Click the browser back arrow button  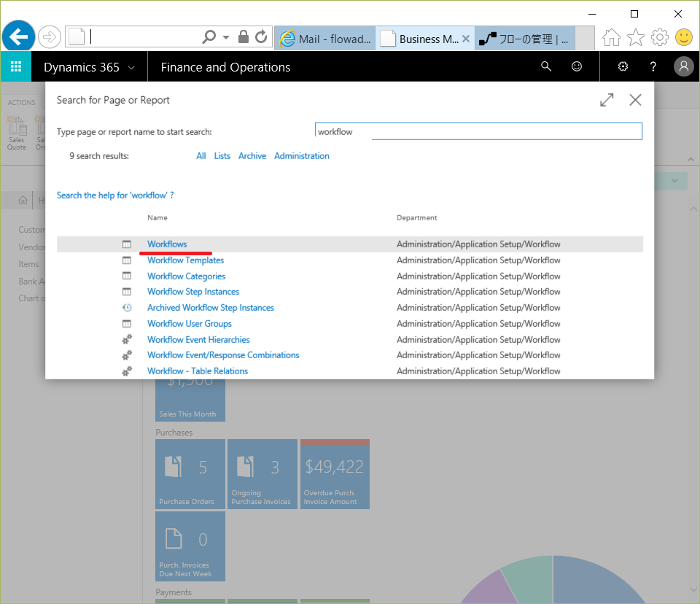(18, 36)
